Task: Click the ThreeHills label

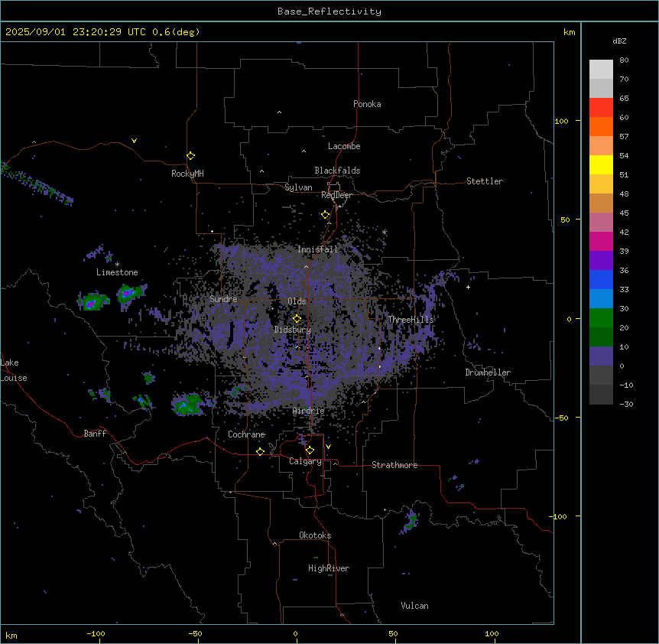Action: pyautogui.click(x=411, y=320)
